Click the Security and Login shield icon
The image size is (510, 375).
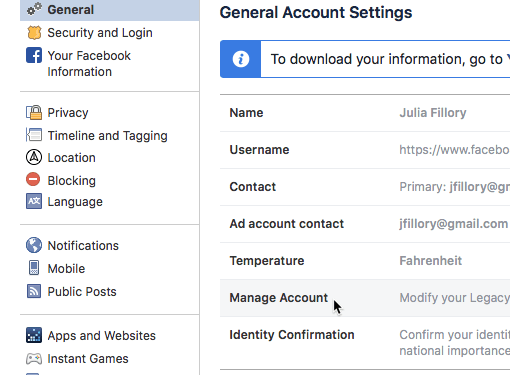point(34,33)
